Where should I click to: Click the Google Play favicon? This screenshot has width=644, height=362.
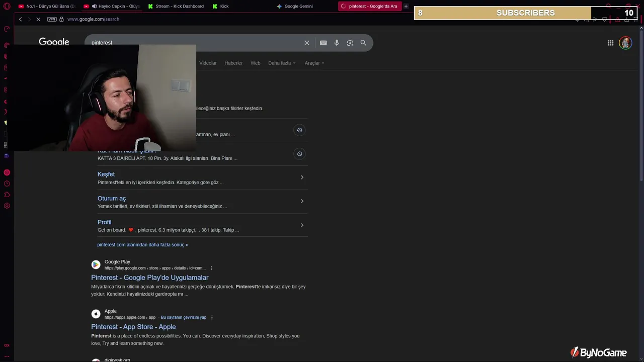(x=96, y=264)
